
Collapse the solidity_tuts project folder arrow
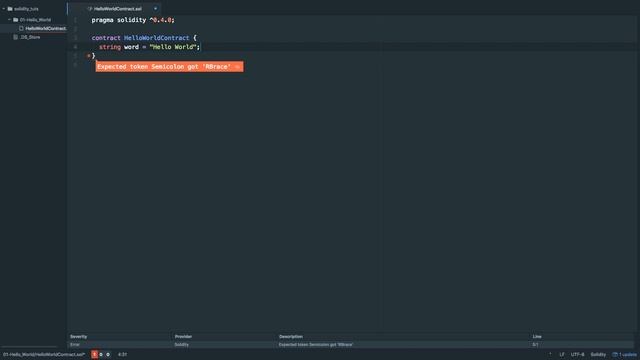(x=4, y=9)
